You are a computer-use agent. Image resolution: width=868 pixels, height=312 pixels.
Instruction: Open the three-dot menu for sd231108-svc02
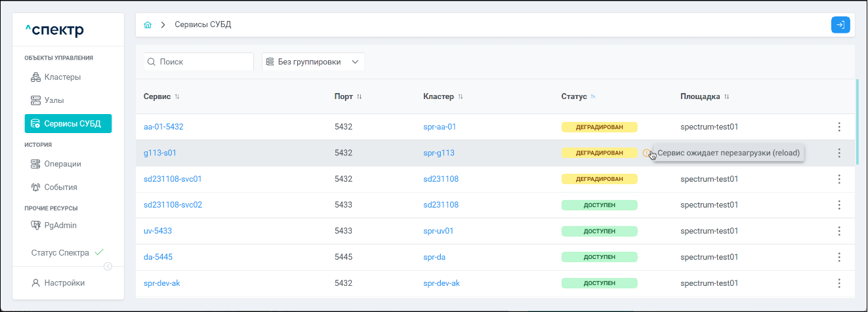[839, 205]
